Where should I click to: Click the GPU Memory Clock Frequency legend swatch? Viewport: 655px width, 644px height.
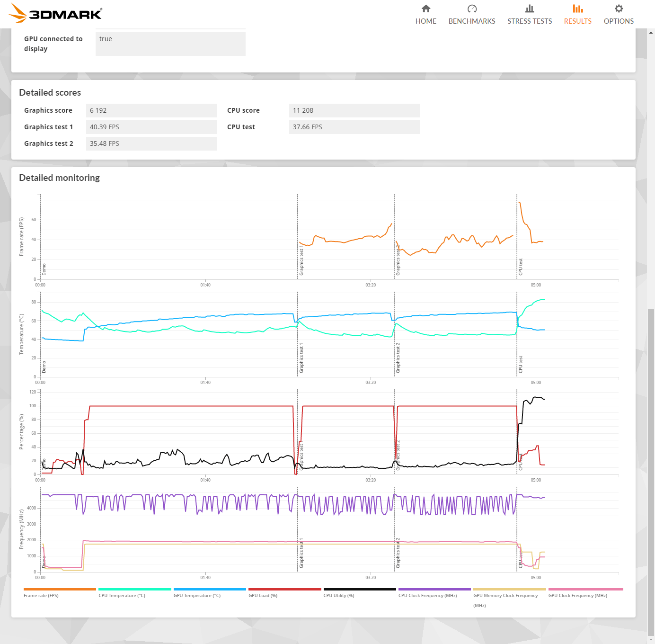[510, 590]
